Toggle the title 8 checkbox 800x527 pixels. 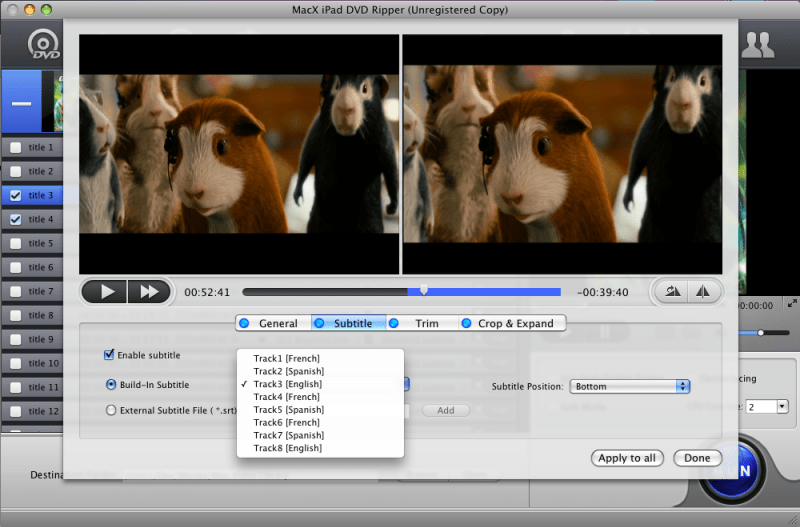[16, 315]
